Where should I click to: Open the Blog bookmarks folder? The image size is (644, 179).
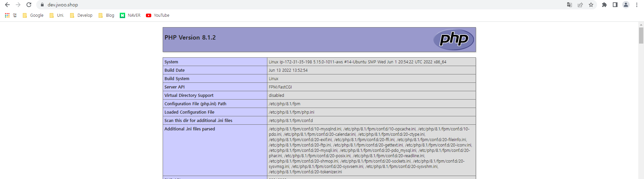(x=106, y=15)
